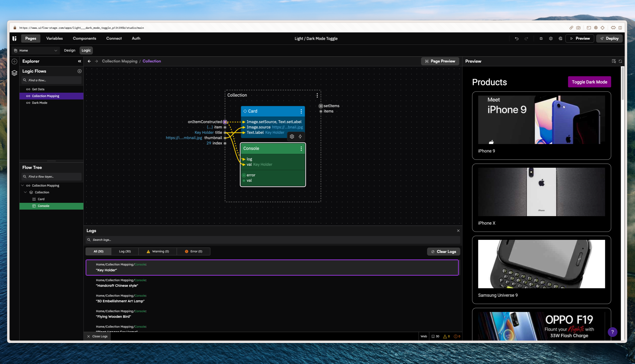Collapse the Collection node in Flow Tree

click(x=25, y=192)
